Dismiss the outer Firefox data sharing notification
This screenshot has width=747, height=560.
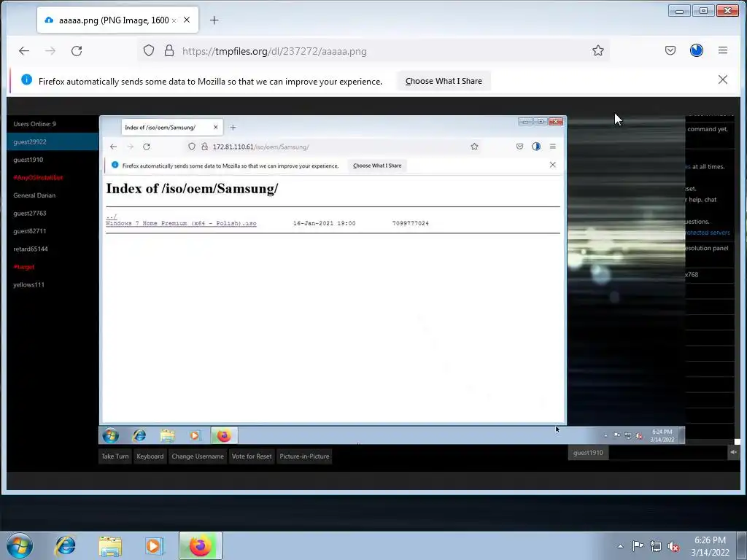tap(723, 79)
